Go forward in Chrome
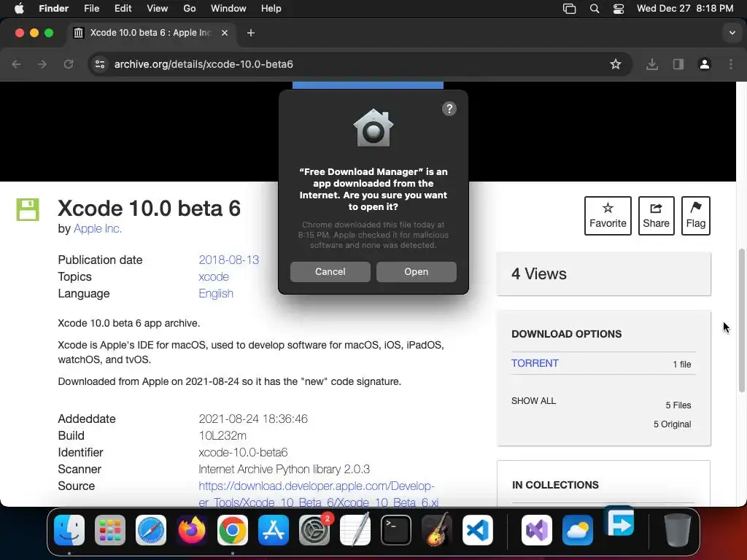 (x=42, y=64)
